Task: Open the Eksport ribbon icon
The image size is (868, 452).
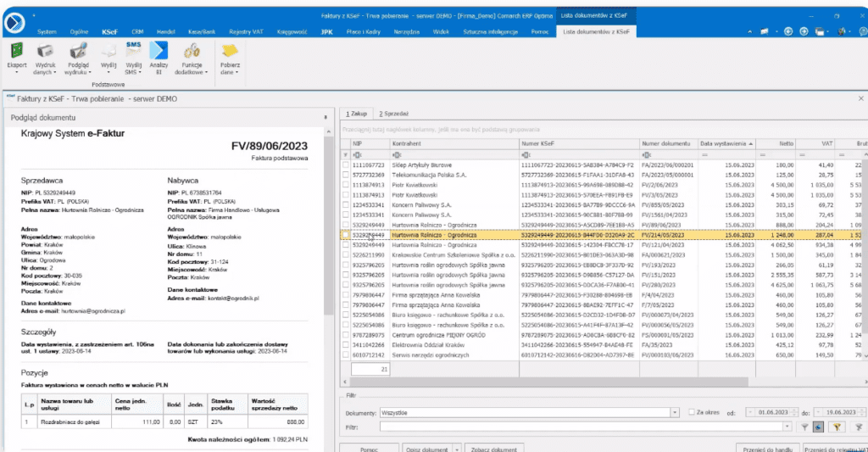Action: 17,51
